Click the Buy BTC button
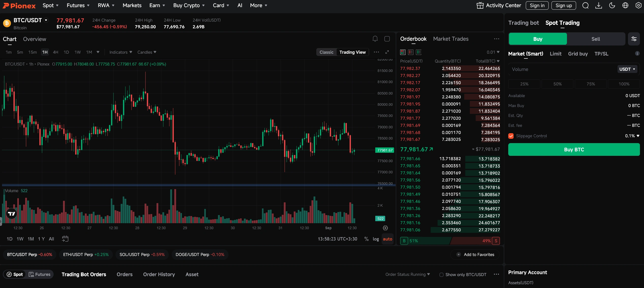644x288 pixels. pyautogui.click(x=574, y=149)
